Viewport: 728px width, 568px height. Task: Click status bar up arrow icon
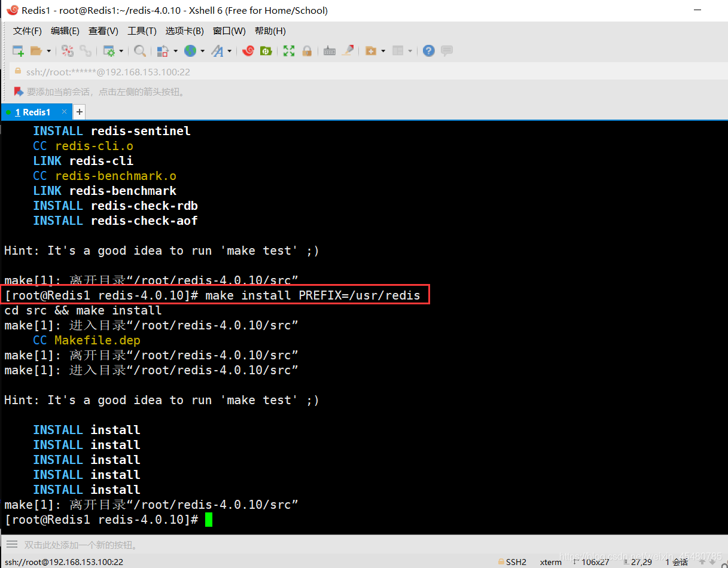point(702,562)
